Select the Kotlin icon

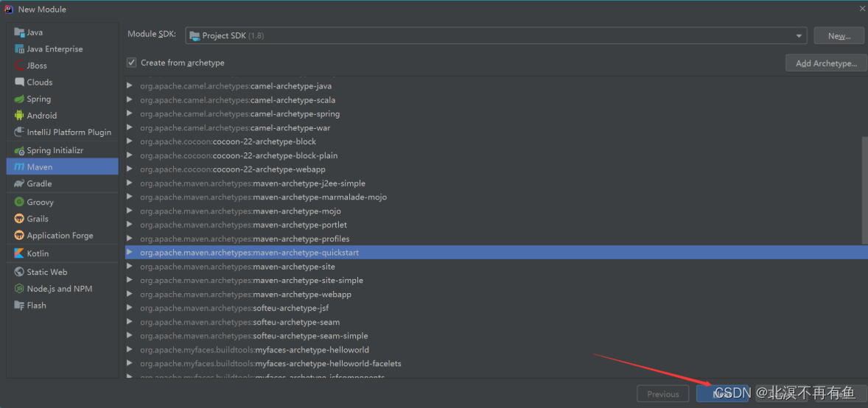pos(19,253)
